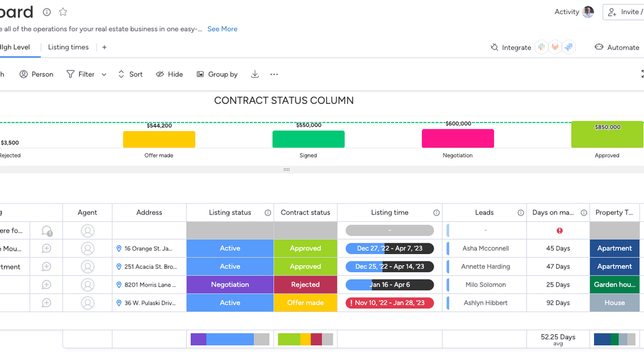644x363 pixels.
Task: Click the Integrate button
Action: [x=511, y=48]
